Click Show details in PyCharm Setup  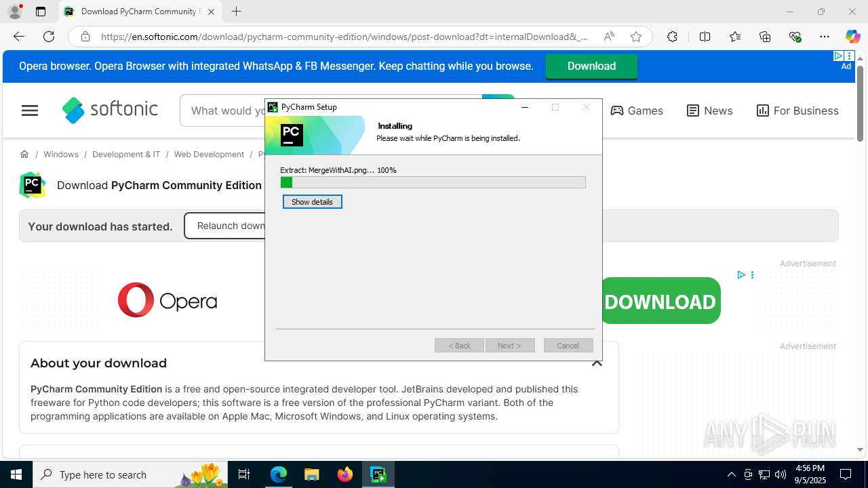coord(312,202)
